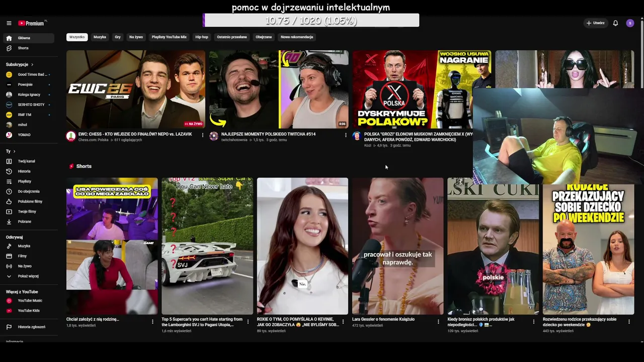Open Najlepsze momenty Twitcha thumbnail
The width and height of the screenshot is (644, 362).
(x=279, y=89)
